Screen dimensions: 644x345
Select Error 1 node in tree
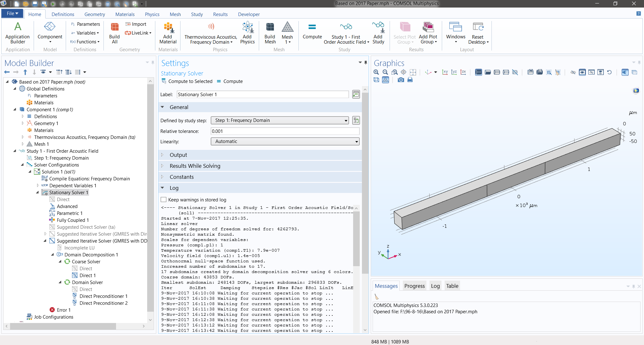click(63, 310)
